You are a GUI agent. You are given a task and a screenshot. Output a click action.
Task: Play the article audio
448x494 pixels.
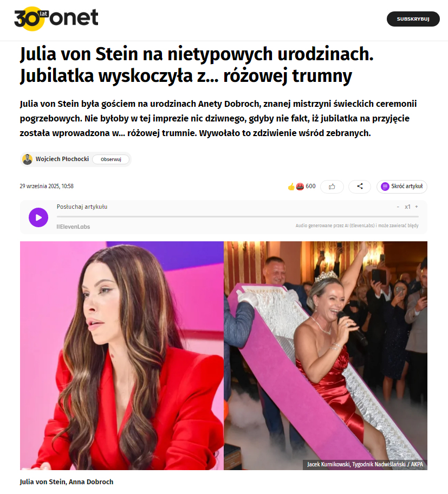[x=38, y=217]
